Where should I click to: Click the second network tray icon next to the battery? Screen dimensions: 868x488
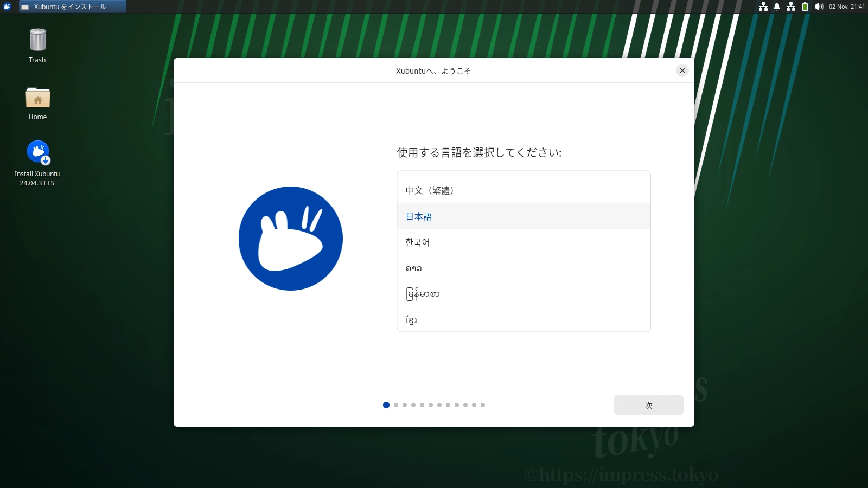coord(791,7)
